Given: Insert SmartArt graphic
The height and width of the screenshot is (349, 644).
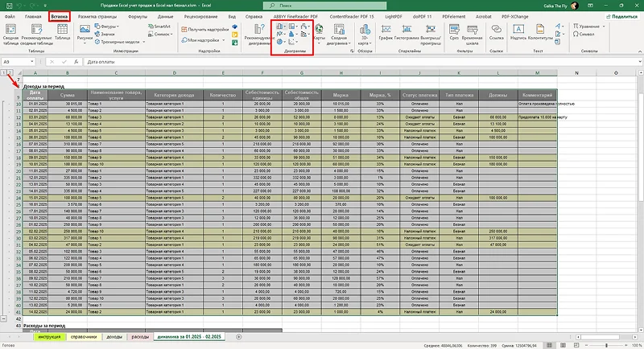Looking at the screenshot, I should point(159,27).
